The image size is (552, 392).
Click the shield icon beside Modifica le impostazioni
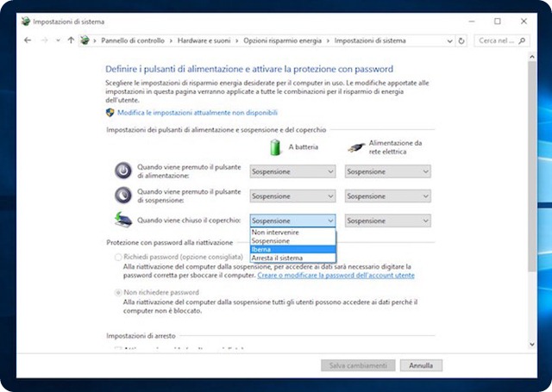click(110, 113)
